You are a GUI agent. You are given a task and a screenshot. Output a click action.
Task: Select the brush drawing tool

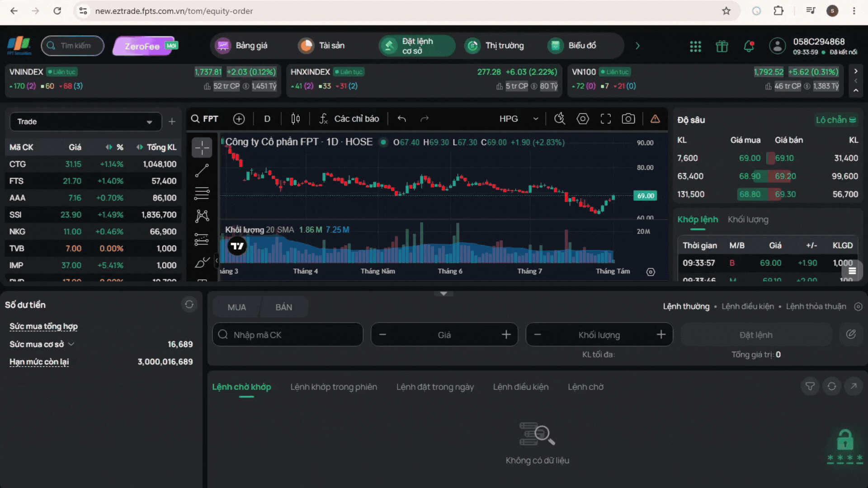click(202, 262)
